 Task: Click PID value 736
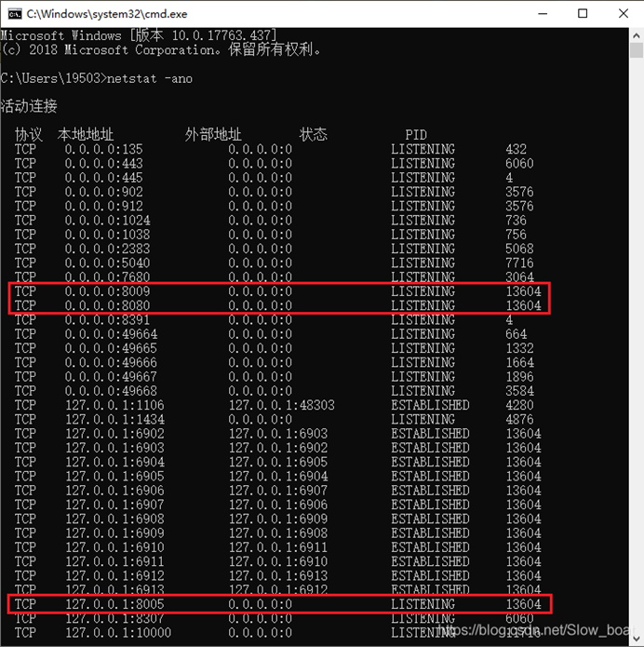point(517,220)
